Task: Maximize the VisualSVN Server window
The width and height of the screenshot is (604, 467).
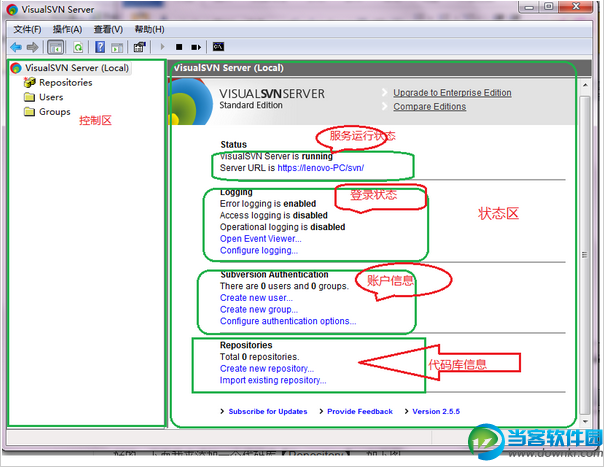Action: tap(549, 7)
